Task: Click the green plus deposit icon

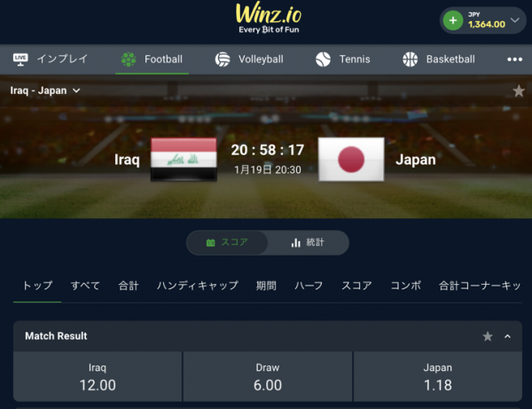Action: pyautogui.click(x=453, y=20)
